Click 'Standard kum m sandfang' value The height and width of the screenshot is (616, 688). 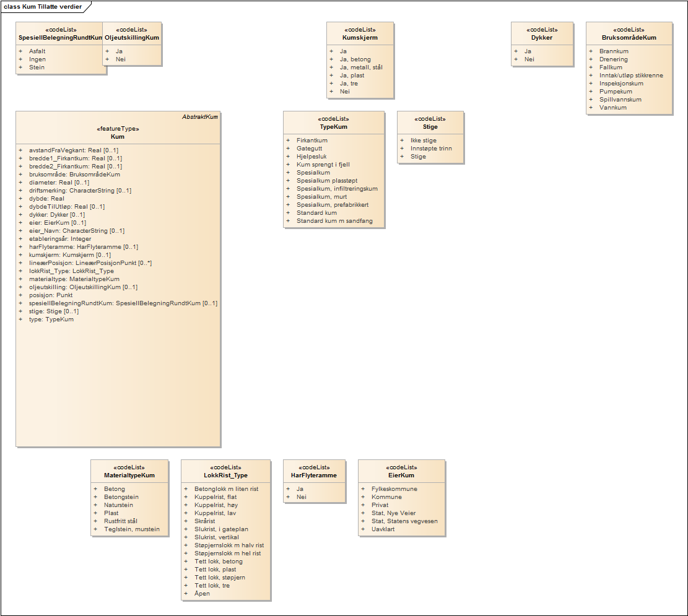(334, 221)
